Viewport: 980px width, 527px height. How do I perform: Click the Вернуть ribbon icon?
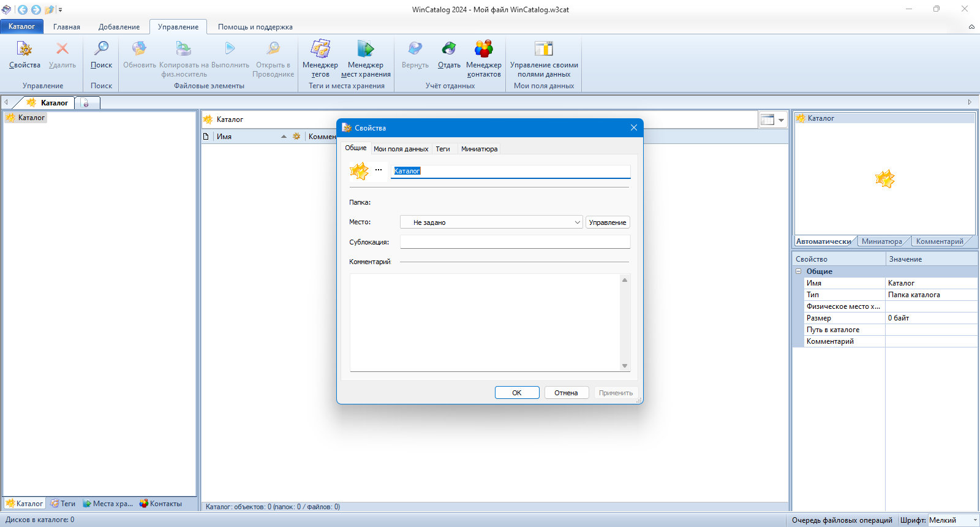415,49
